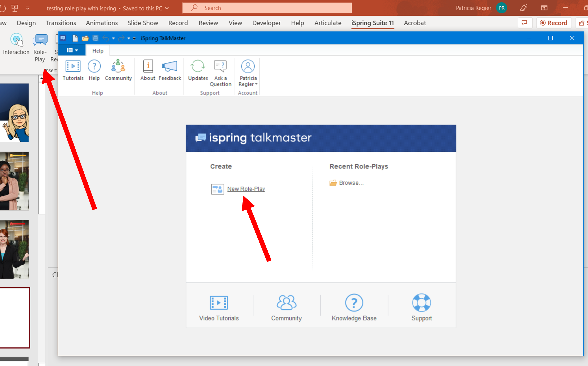Expand the Redo history dropdown arrow

click(129, 38)
